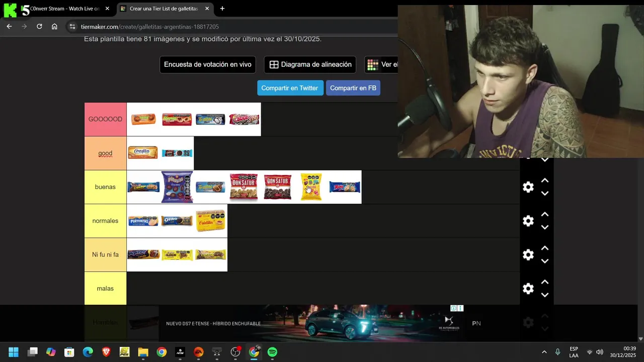Screen dimensions: 644x362
Task: View site information icon beside the URL
Action: coord(72,27)
